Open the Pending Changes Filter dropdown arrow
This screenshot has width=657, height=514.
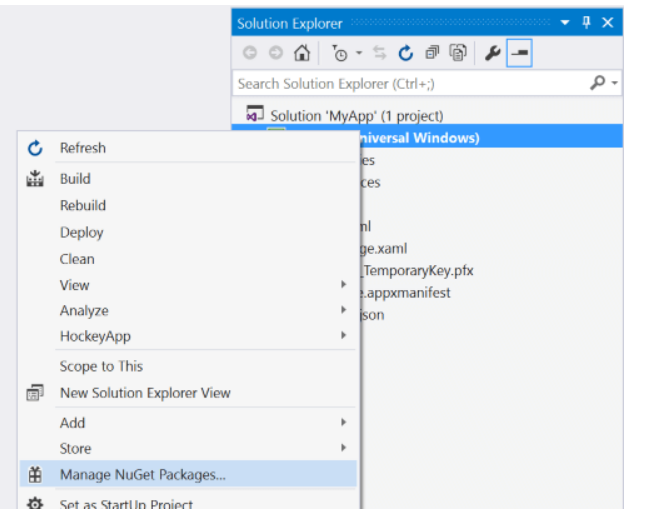click(359, 53)
